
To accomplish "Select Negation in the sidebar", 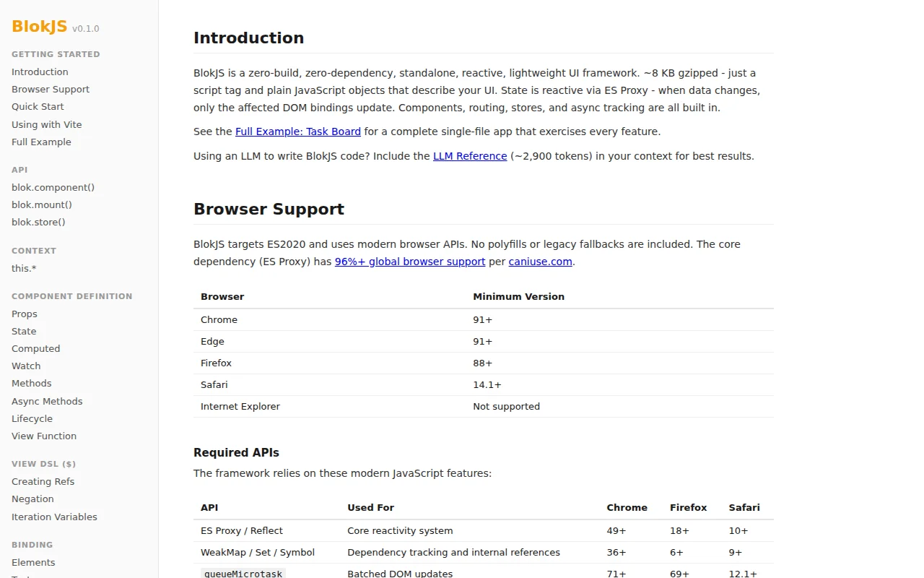I will point(32,499).
